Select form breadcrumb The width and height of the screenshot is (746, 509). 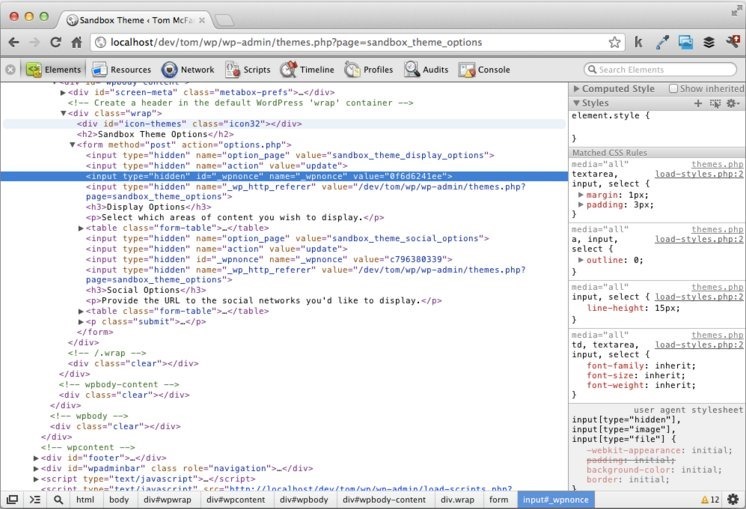[499, 500]
